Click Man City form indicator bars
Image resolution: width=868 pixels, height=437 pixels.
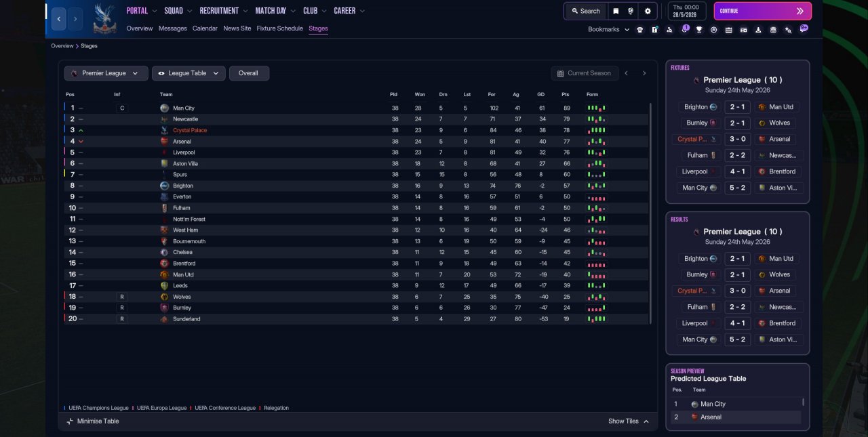pos(597,108)
